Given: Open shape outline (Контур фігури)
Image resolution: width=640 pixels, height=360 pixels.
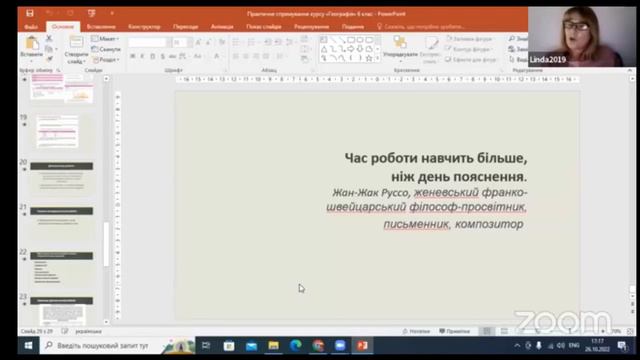Looking at the screenshot, I should 469,49.
